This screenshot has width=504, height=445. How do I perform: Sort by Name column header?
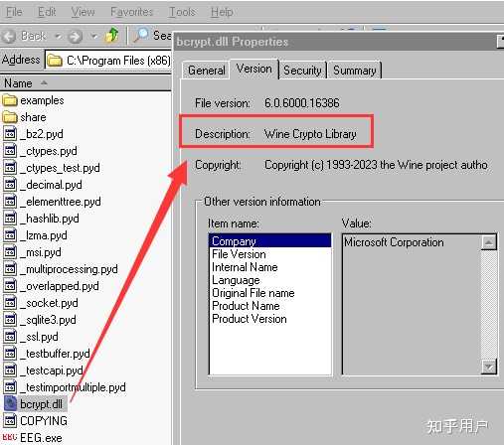(x=85, y=83)
